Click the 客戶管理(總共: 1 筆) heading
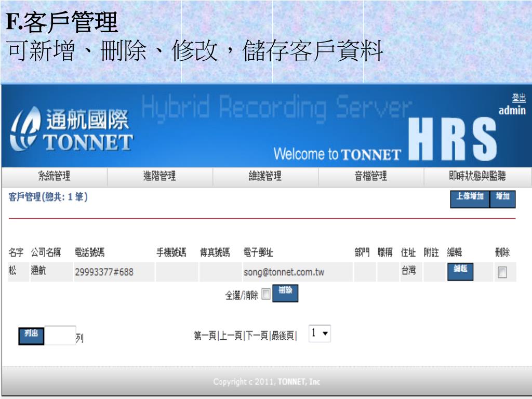 coord(48,197)
